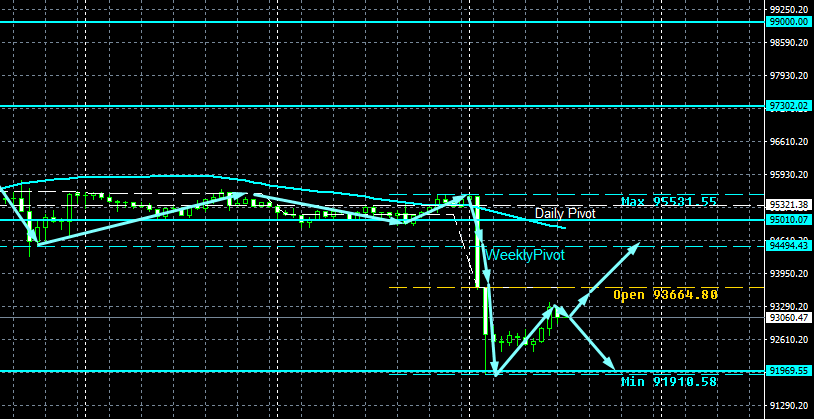
Task: Click the WeeklyPivot label
Action: 525,255
